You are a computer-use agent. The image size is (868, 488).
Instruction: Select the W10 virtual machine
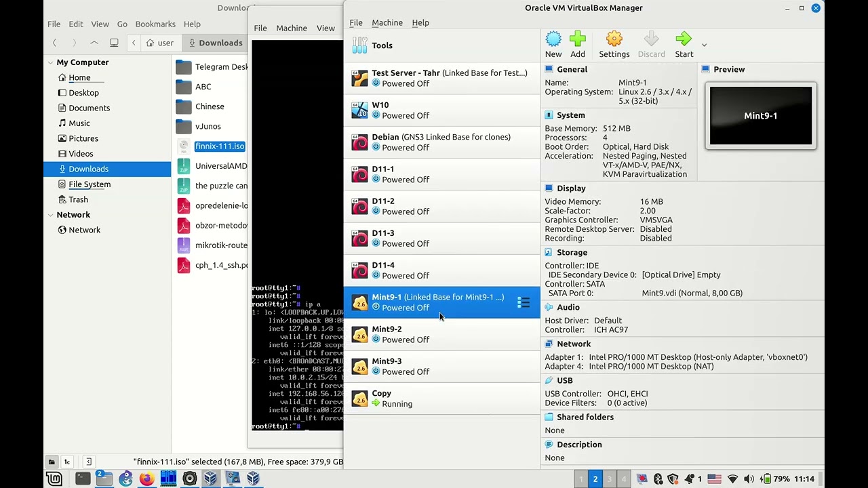442,110
